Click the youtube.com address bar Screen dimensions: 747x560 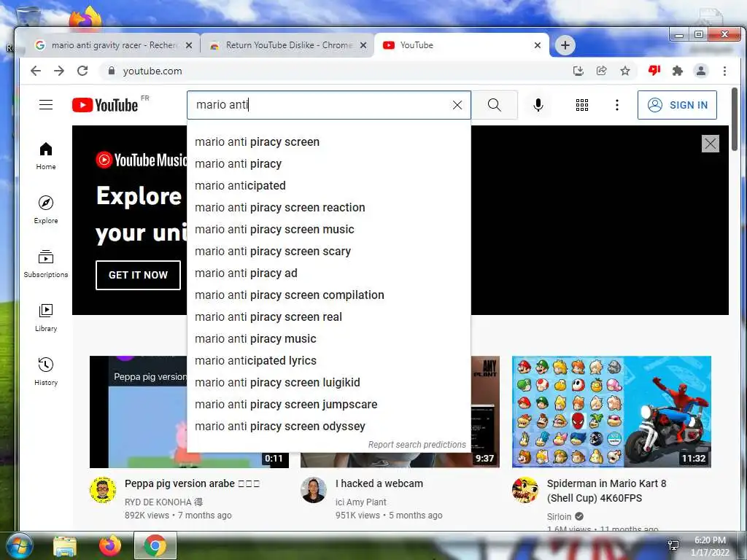click(333, 71)
